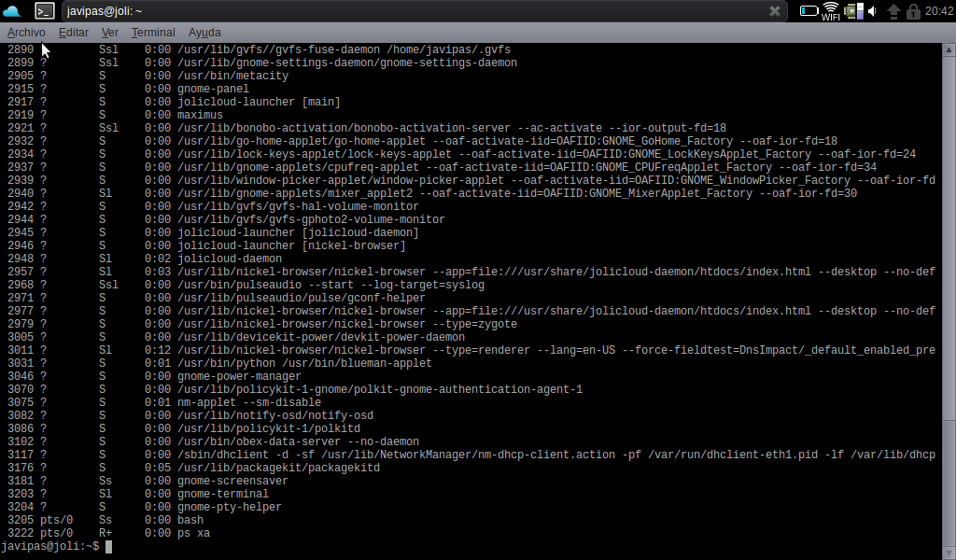The width and height of the screenshot is (956, 560).
Task: Click '/usr/bin/blueman-applet' text
Action: (357, 363)
